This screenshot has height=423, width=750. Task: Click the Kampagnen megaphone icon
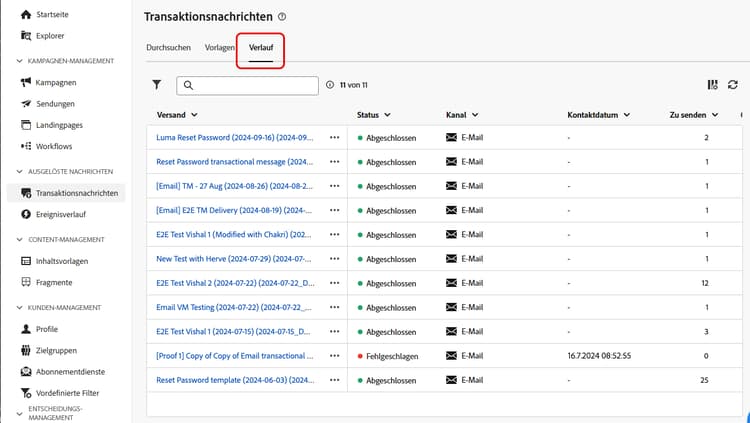(x=26, y=82)
